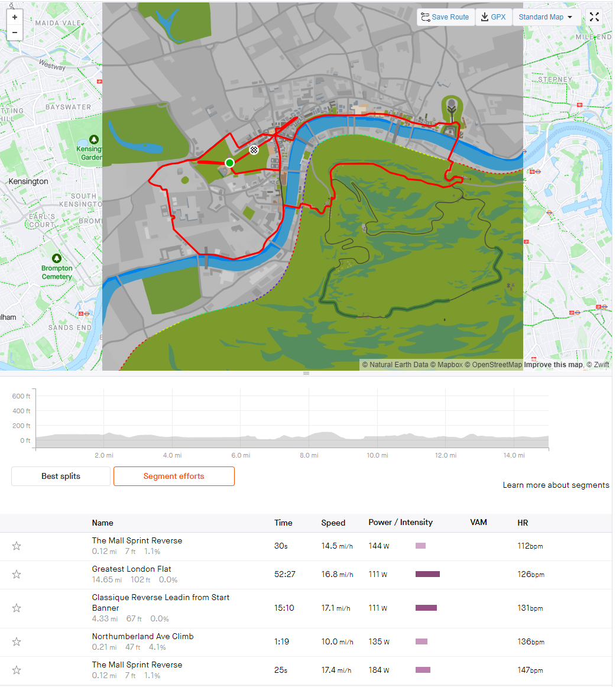This screenshot has height=687, width=616.
Task: Click the 136bpm heart rate value
Action: point(530,642)
